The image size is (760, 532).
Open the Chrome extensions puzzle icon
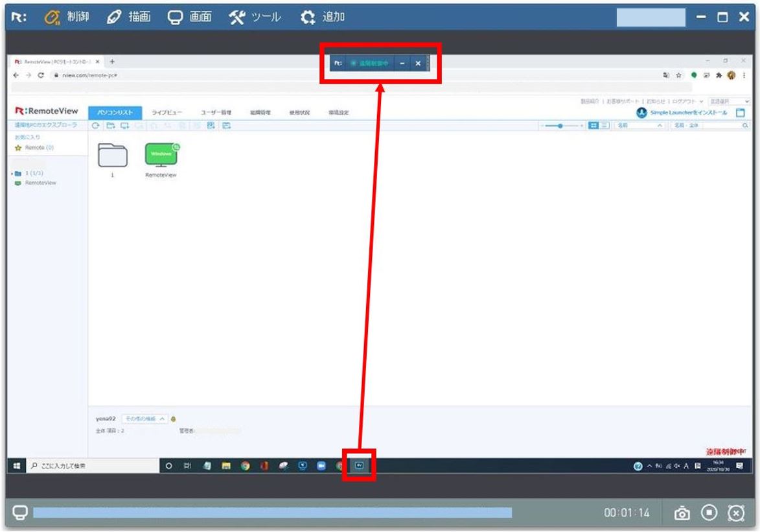pos(719,75)
